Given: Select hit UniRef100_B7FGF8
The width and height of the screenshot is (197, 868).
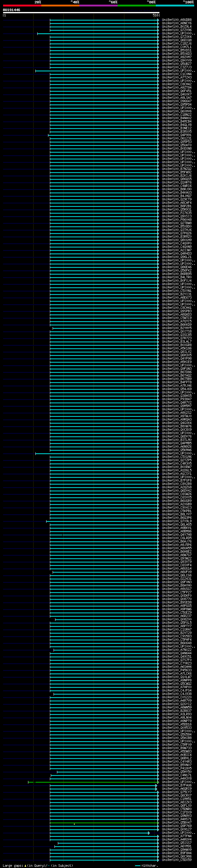Looking at the screenshot, I should [x=177, y=481].
